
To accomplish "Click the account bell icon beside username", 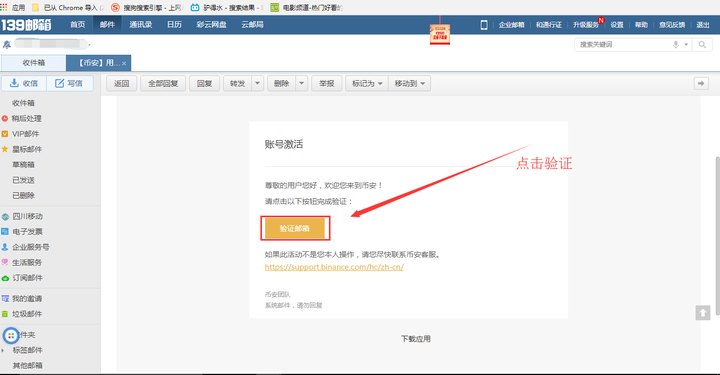I will click(x=6, y=45).
